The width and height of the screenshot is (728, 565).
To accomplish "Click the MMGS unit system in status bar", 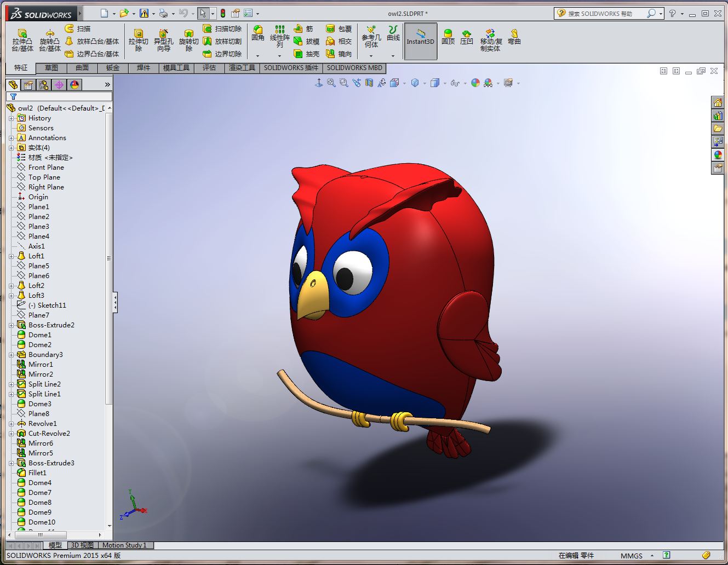I will coord(632,556).
